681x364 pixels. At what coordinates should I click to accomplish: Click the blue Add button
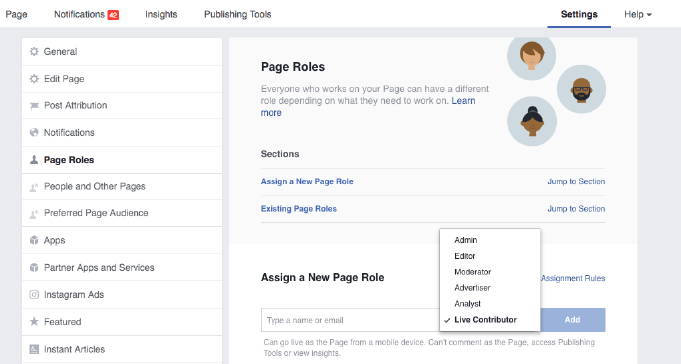point(572,320)
